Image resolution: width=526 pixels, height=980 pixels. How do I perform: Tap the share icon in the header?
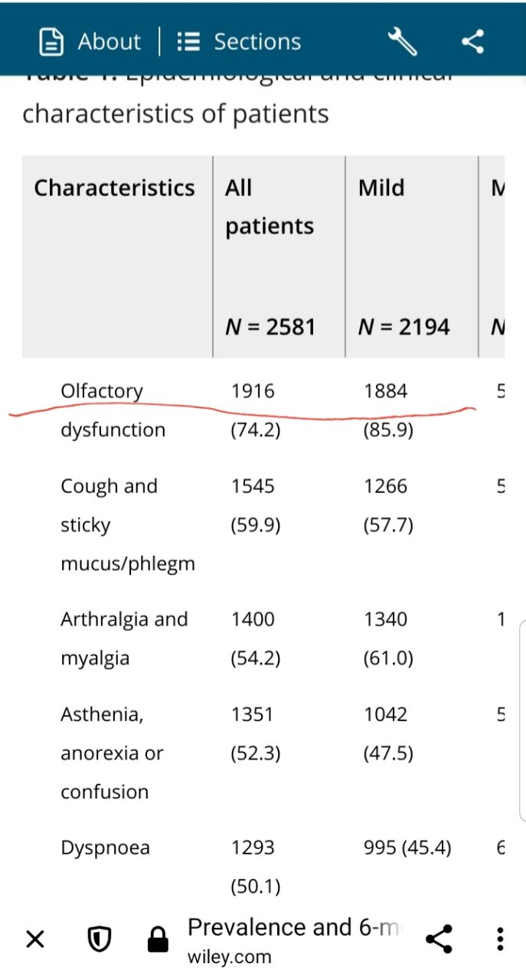[472, 41]
